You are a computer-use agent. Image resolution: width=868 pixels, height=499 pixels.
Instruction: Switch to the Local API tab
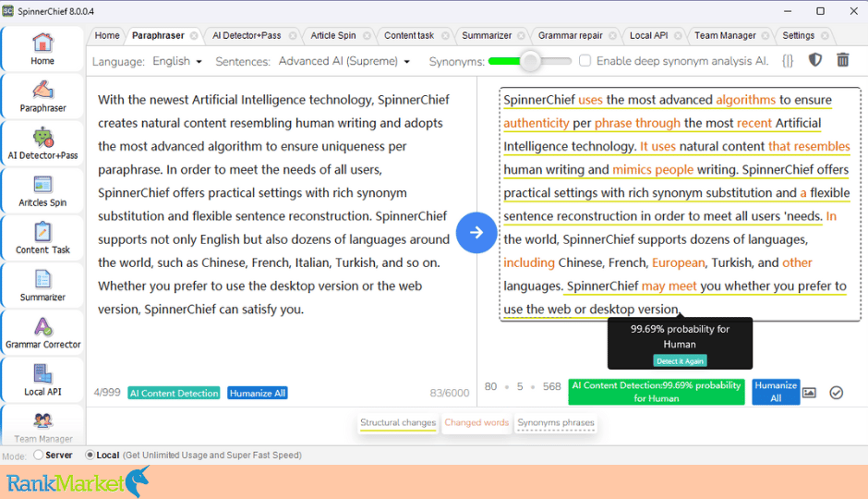click(649, 35)
